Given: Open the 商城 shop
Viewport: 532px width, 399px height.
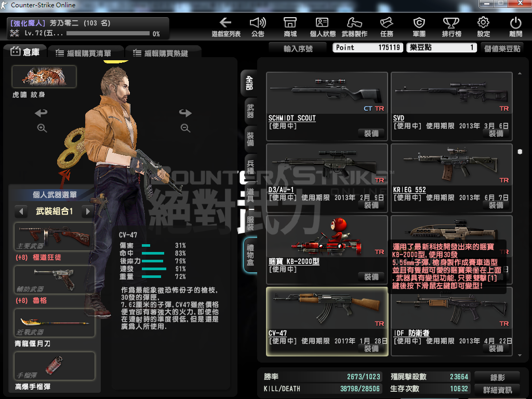Looking at the screenshot, I should pos(290,27).
